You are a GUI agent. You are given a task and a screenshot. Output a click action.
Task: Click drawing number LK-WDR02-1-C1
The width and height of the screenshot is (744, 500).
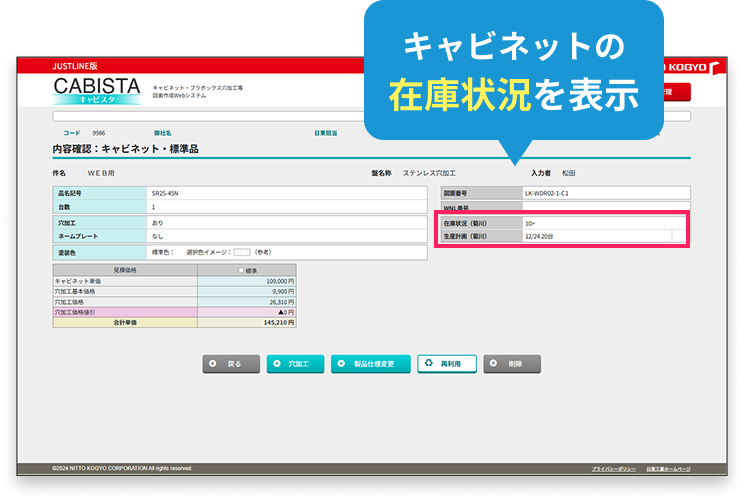pyautogui.click(x=547, y=194)
